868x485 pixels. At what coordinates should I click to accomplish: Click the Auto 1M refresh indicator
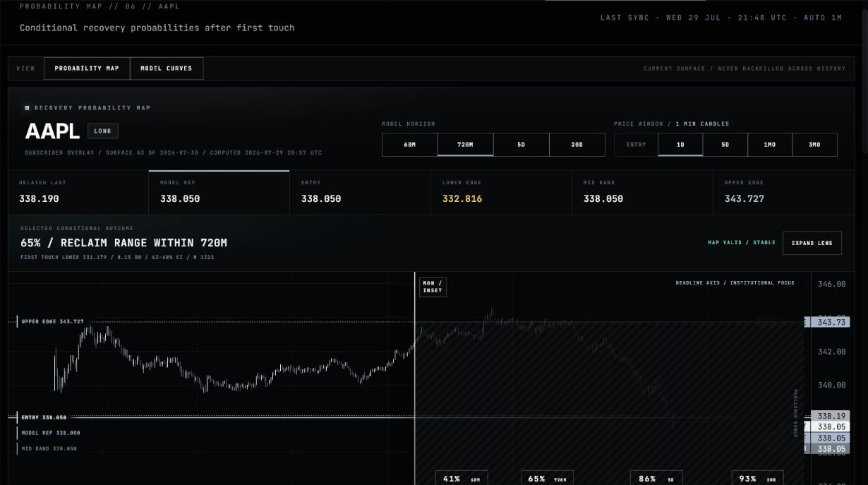click(823, 18)
